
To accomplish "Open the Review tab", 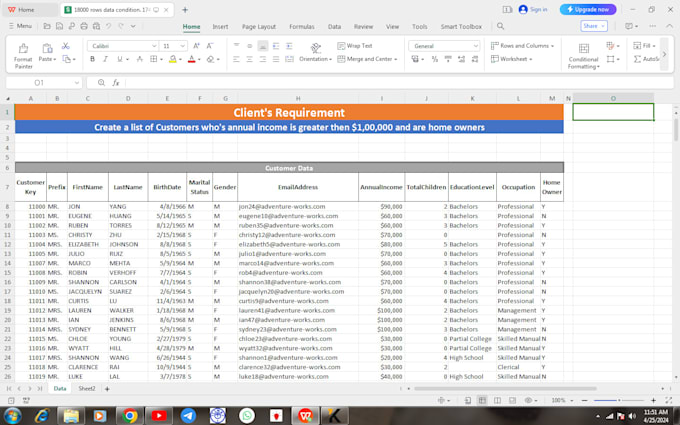I will (363, 27).
